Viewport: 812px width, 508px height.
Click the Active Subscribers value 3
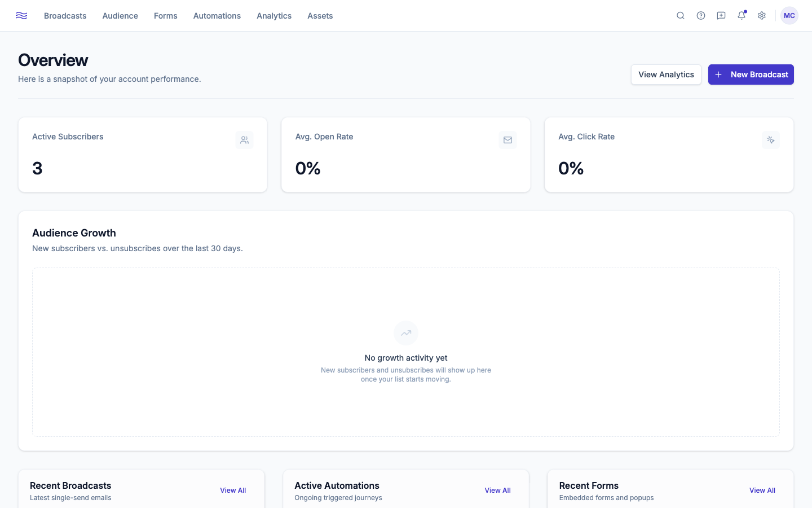(x=37, y=168)
